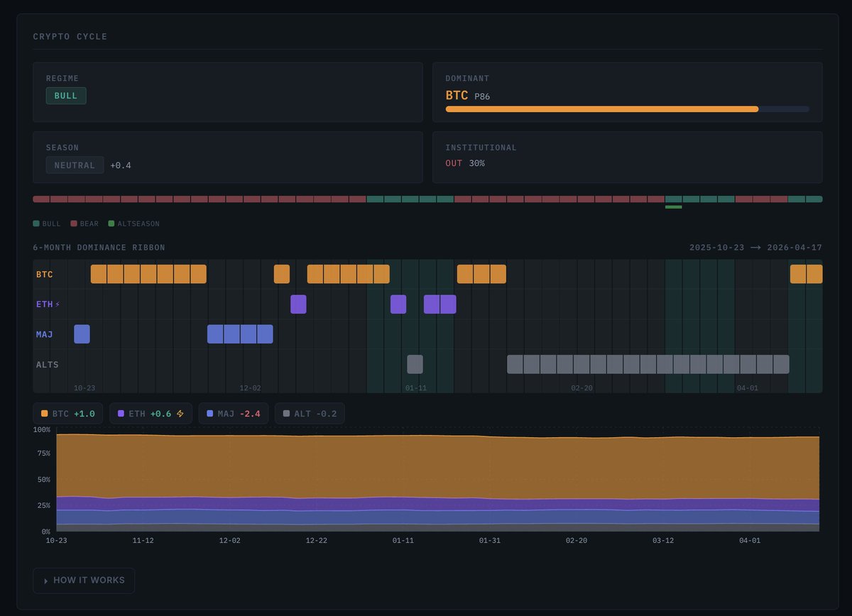Screen dimensions: 852x616
Task: Click the green BULL regime badge
Action: click(x=66, y=96)
